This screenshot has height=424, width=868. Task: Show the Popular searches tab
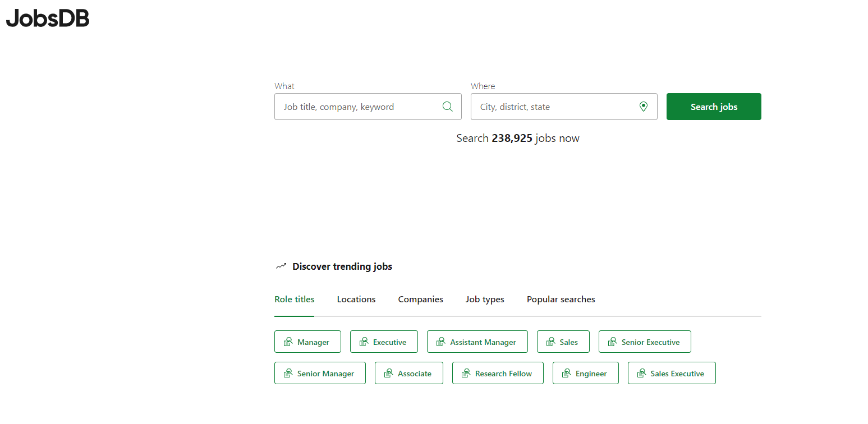click(561, 299)
